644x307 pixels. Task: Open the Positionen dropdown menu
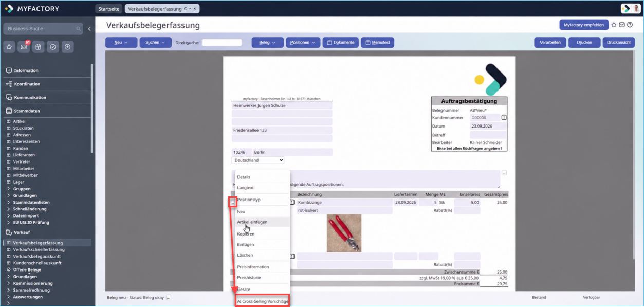pos(303,43)
